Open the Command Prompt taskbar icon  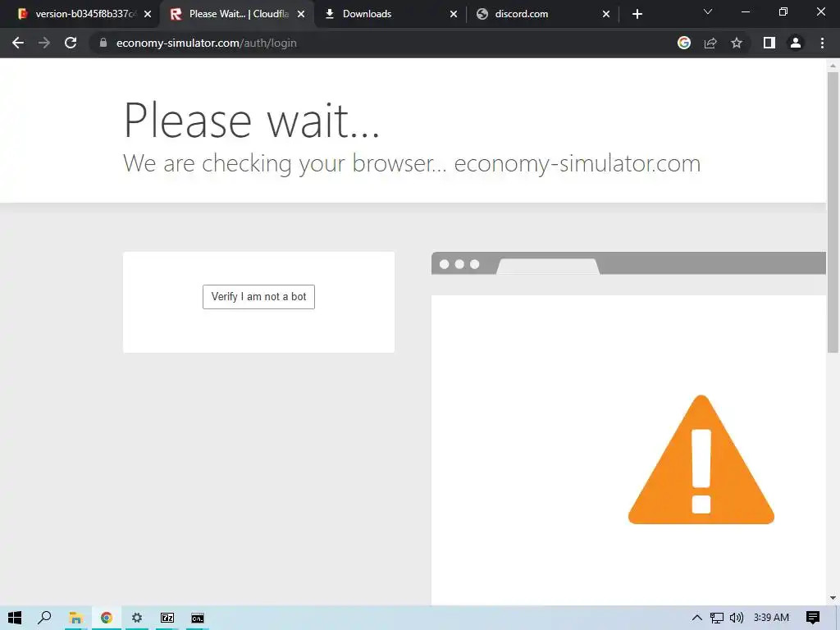coord(198,618)
